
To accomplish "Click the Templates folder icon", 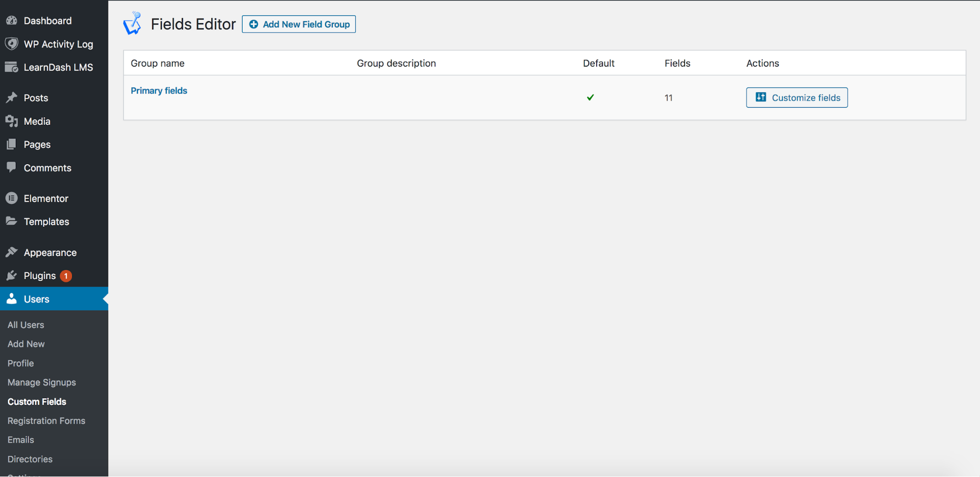I will tap(12, 221).
